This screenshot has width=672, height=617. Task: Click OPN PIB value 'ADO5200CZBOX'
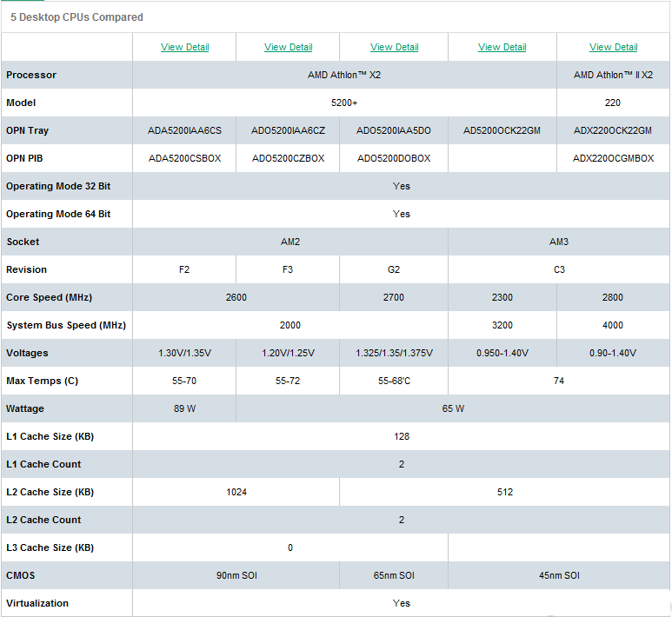pyautogui.click(x=288, y=158)
